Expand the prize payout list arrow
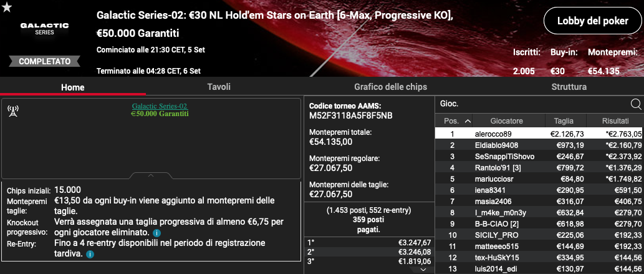 425,270
